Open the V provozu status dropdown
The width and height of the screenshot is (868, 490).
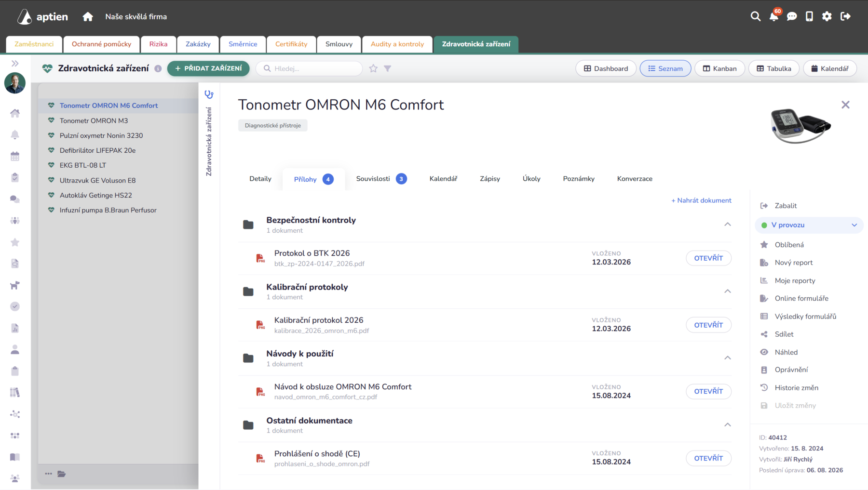point(809,225)
